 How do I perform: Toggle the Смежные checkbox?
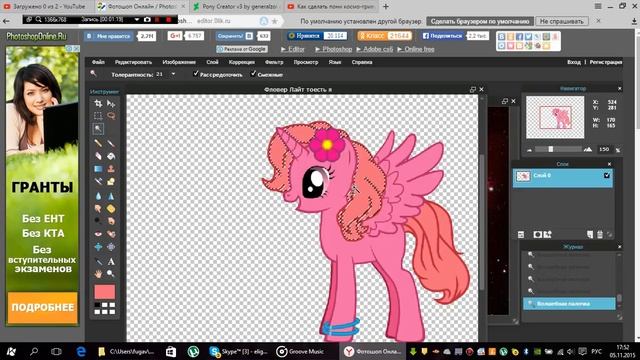tap(253, 74)
